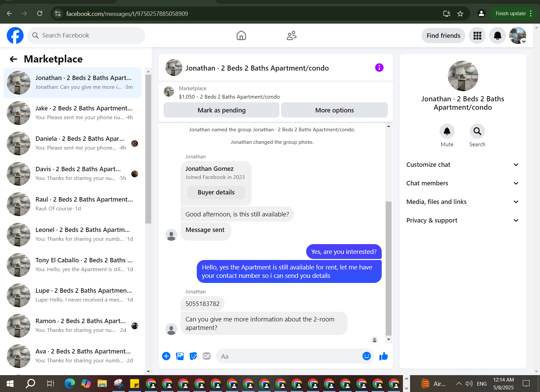Viewport: 540px width, 392px height.
Task: Choose a GIF icon in composer
Action: coord(207,356)
